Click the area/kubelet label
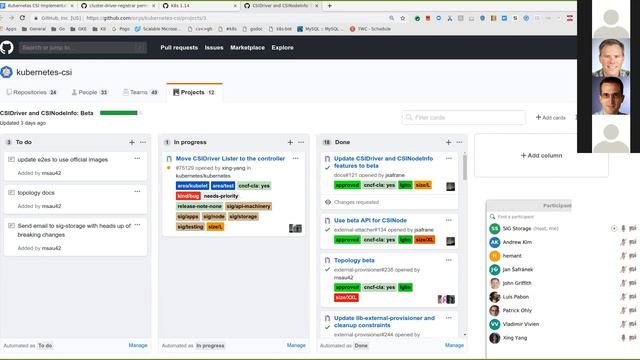Screen dimensions: 640x360 pos(192,186)
